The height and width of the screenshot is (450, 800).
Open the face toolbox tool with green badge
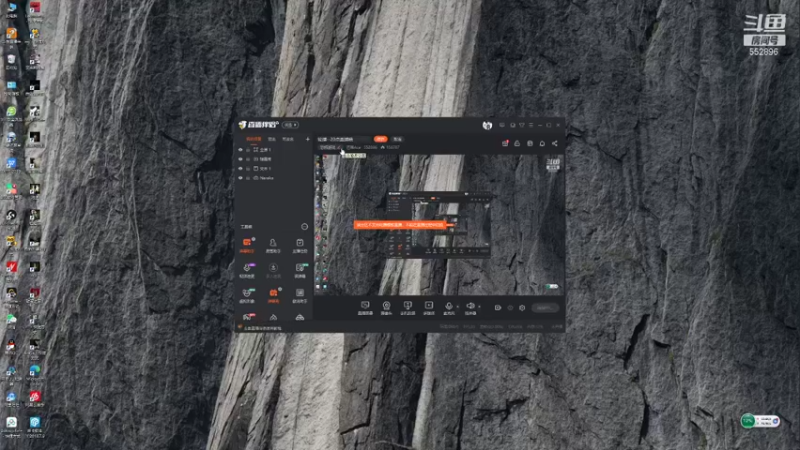[247, 295]
